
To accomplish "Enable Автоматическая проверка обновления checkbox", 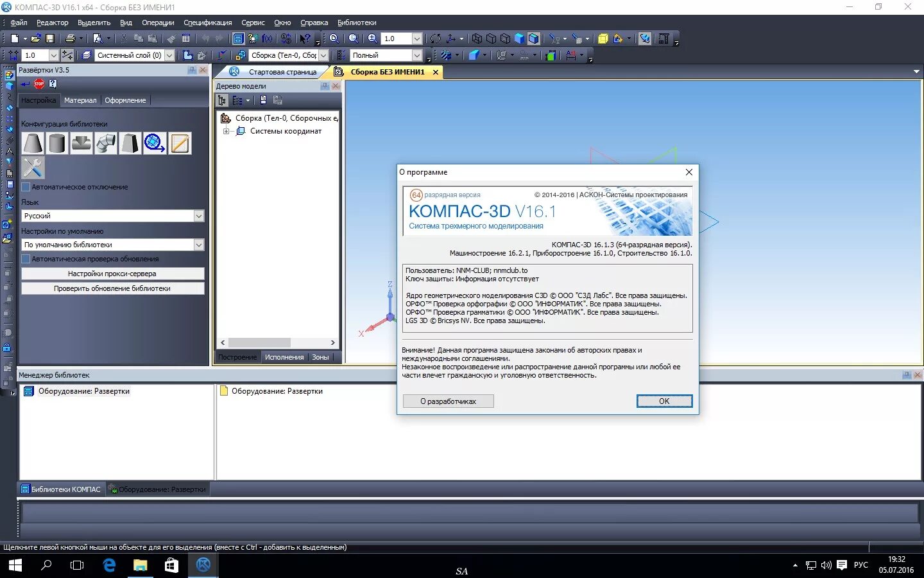I will coord(26,259).
